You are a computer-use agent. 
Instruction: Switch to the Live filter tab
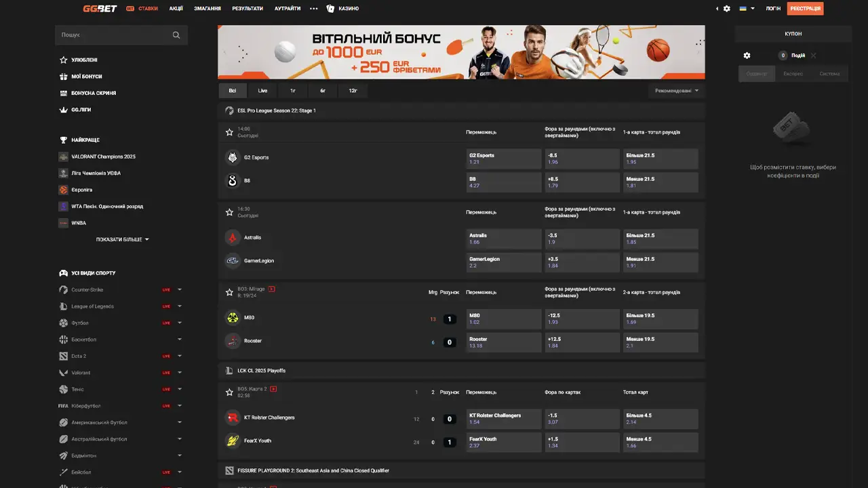262,90
